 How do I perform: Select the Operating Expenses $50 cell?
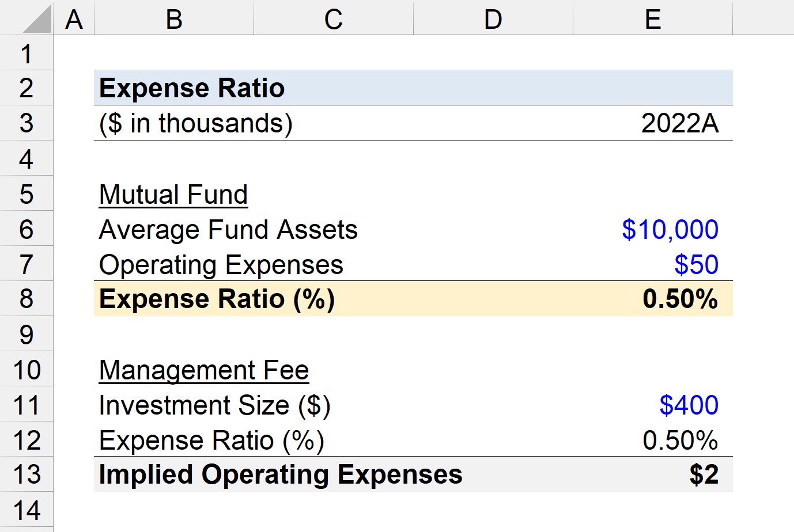652,264
